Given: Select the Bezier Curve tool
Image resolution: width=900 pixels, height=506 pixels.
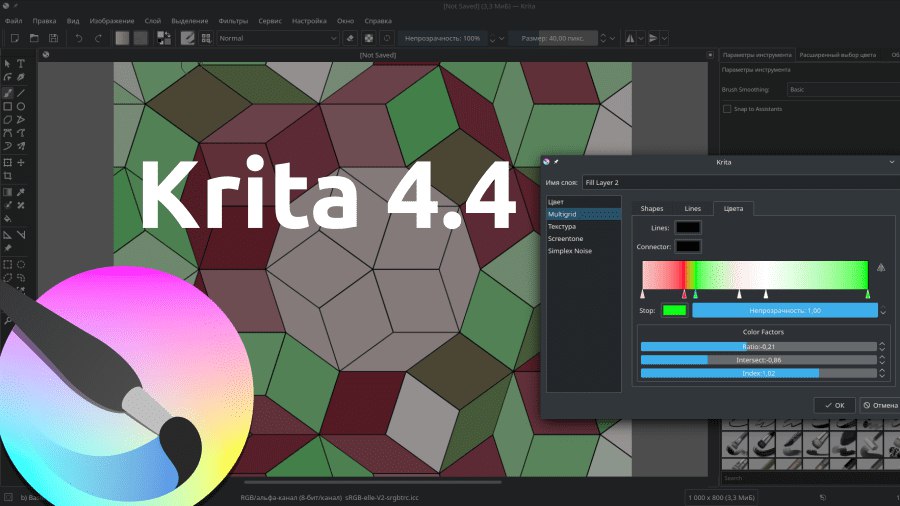Looking at the screenshot, I should (7, 133).
